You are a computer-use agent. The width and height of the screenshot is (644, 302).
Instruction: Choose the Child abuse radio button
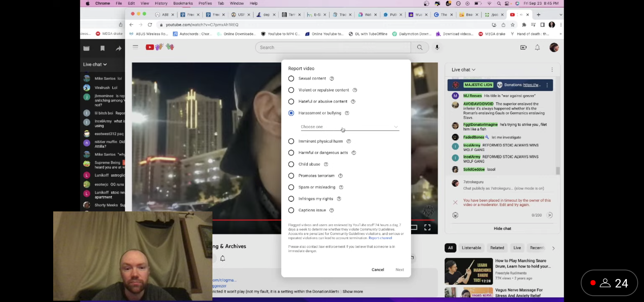(291, 164)
